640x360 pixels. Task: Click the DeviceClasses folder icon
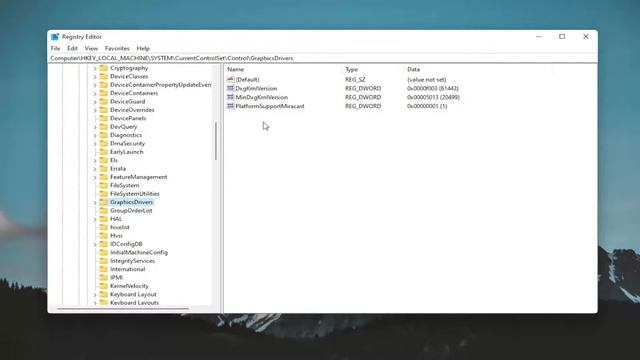[x=104, y=76]
